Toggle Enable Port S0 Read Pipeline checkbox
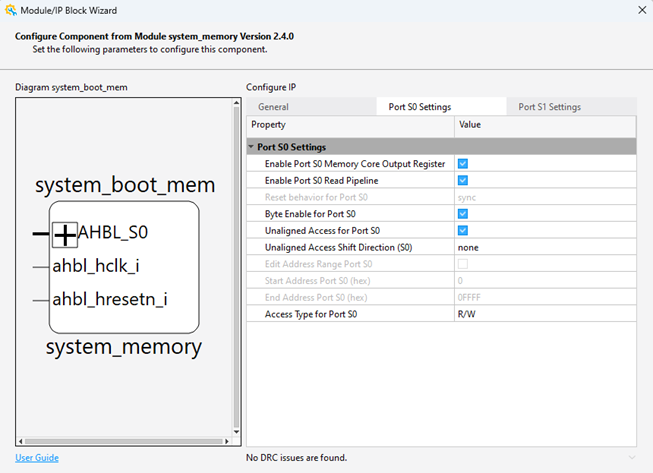653x473 pixels. point(463,180)
